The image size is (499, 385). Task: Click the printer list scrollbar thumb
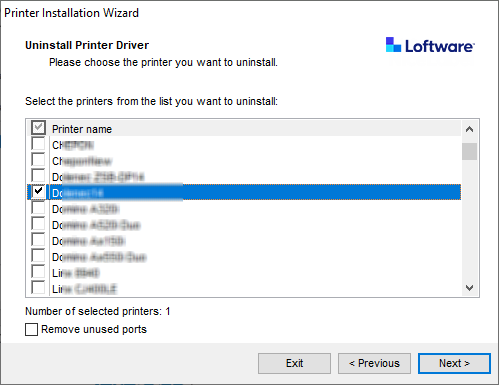(x=469, y=152)
